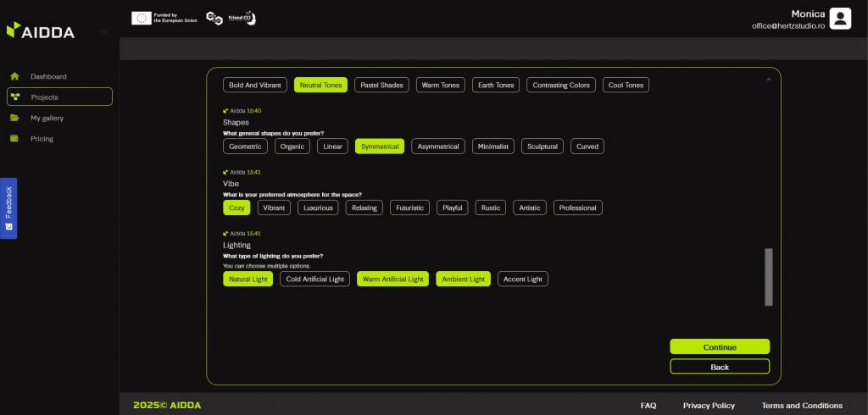Click the My gallery folder icon
Image resolution: width=868 pixels, height=415 pixels.
point(14,118)
